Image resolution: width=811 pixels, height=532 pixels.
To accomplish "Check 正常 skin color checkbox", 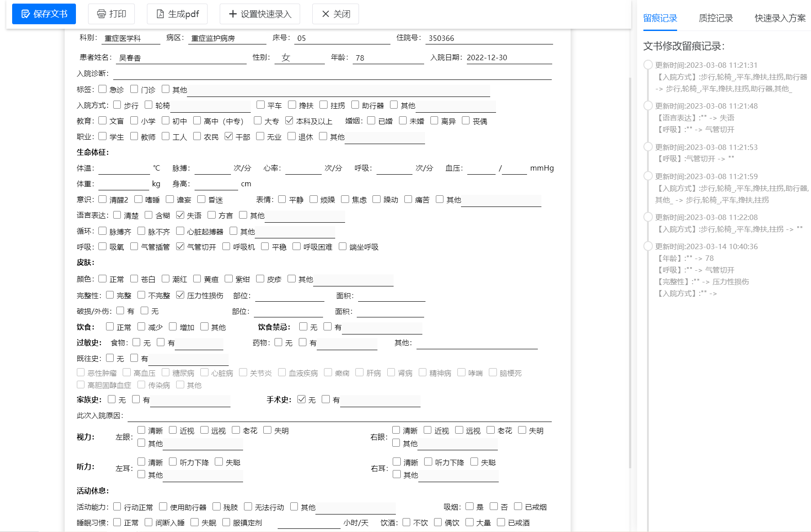I will [102, 279].
